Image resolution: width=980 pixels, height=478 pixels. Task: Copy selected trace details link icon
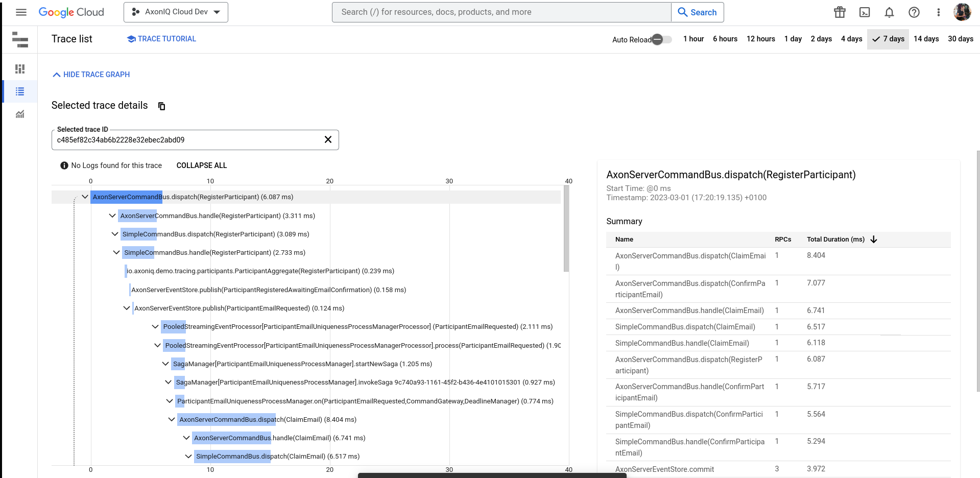point(161,106)
